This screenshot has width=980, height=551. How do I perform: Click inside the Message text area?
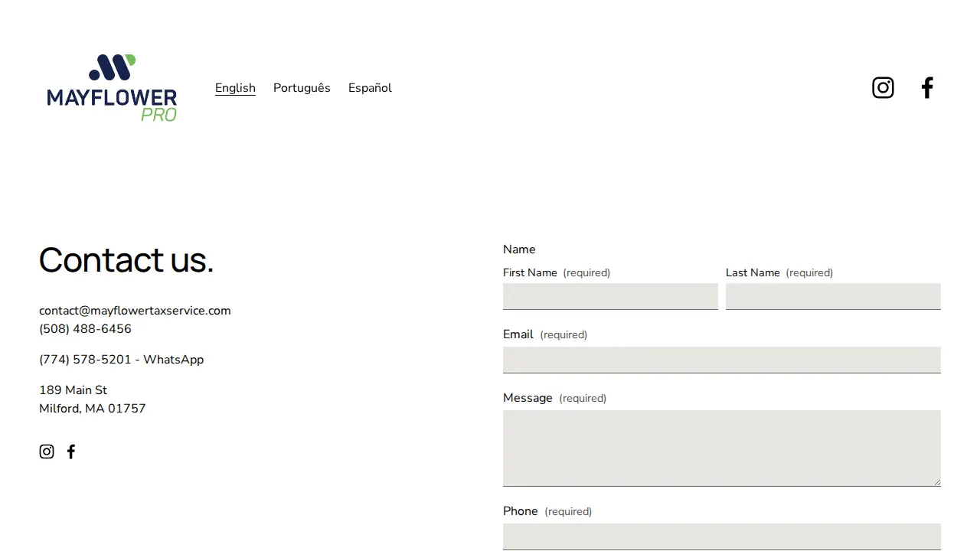click(722, 448)
